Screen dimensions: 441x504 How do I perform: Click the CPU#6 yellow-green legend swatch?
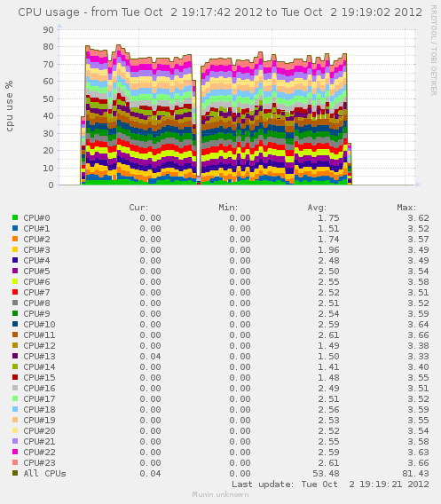15,281
